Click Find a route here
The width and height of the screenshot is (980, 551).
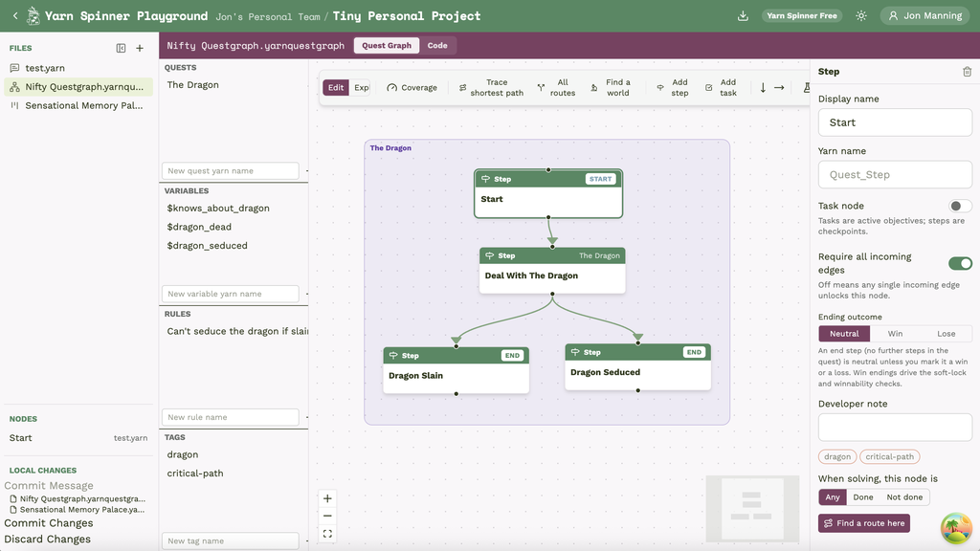point(864,523)
